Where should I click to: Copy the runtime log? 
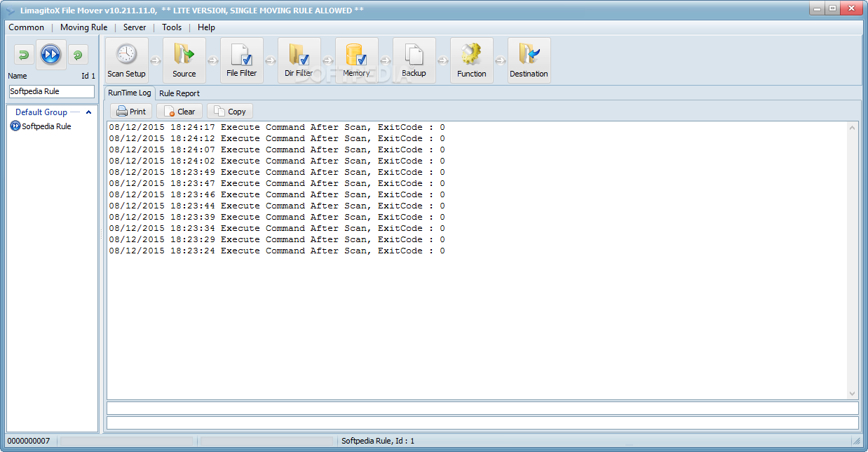[x=230, y=112]
